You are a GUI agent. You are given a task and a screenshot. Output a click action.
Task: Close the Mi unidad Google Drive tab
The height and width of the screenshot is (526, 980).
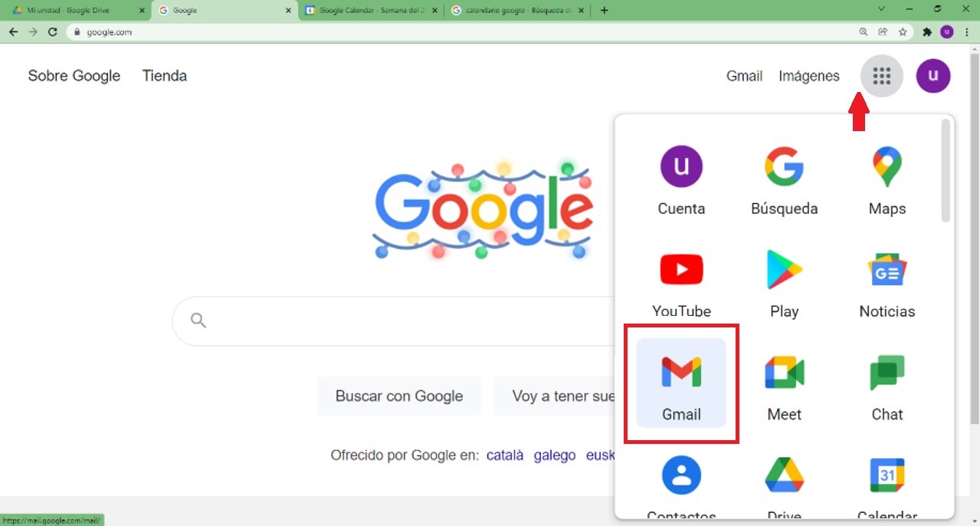click(142, 11)
